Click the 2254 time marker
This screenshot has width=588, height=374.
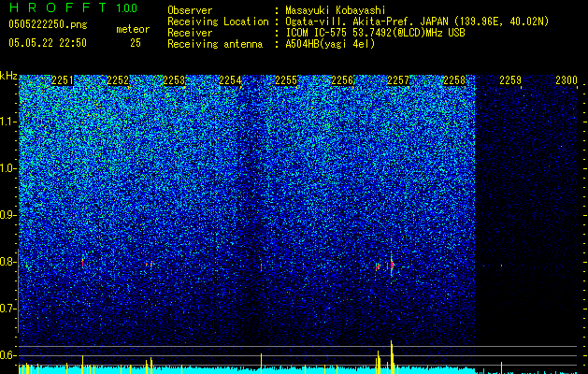tap(230, 80)
